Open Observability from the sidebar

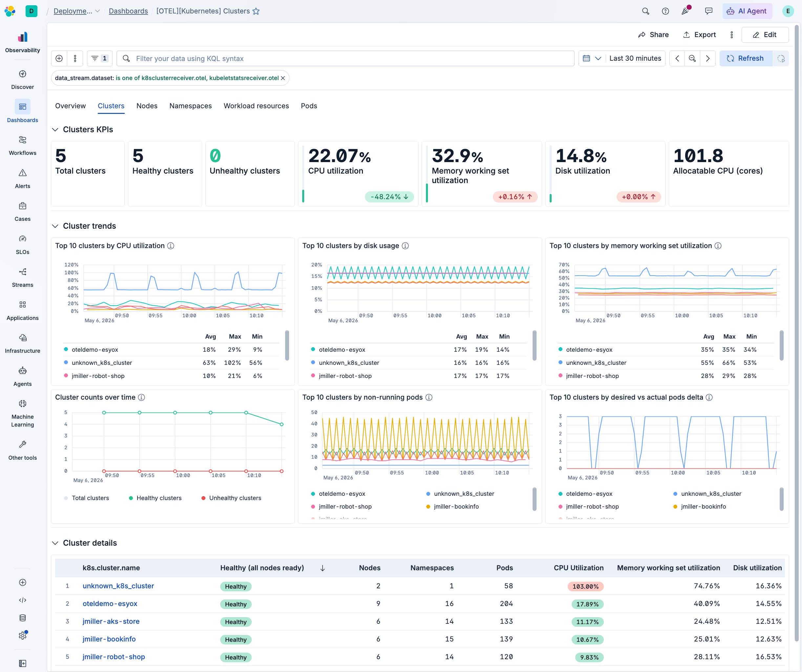[x=23, y=42]
